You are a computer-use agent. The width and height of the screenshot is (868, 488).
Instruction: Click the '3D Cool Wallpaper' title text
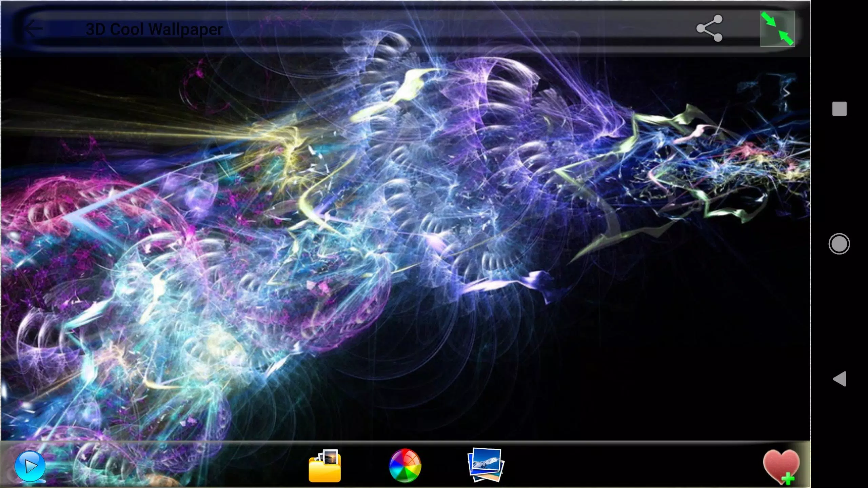point(154,29)
